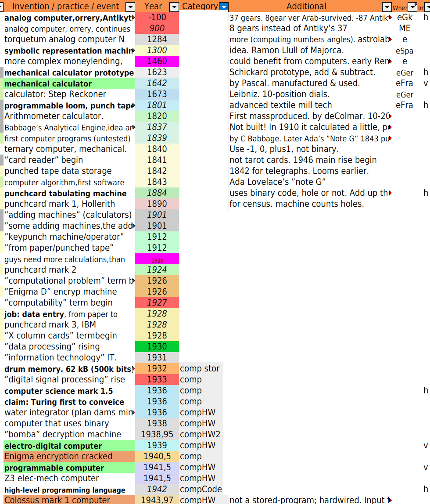The image size is (430, 504).
Task: Select the magenta 1460 year cell
Action: point(157,61)
